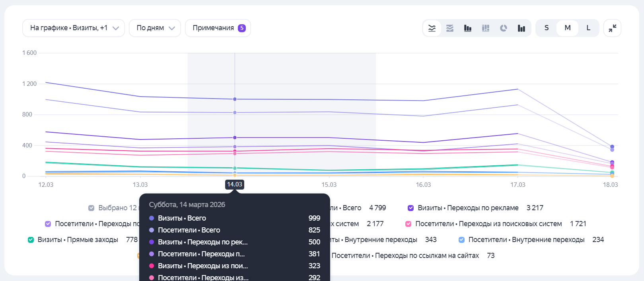Toggle Посетители • Внутренние переходы checkbox
Image resolution: width=644 pixels, height=281 pixels.
pos(461,240)
